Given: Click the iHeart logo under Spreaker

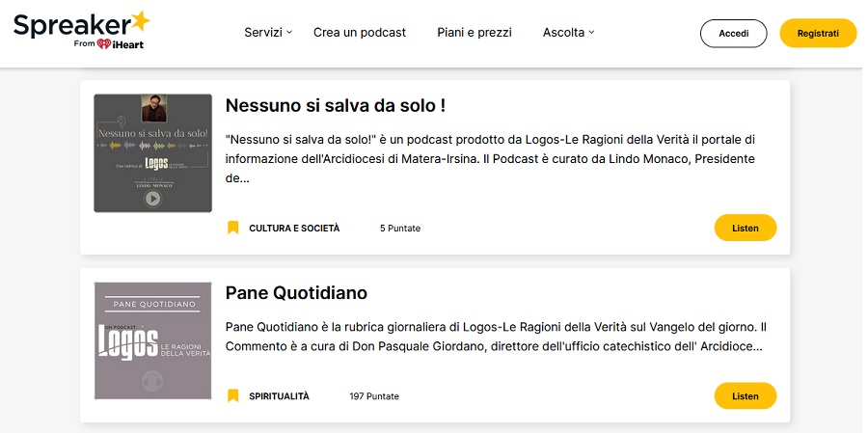Looking at the screenshot, I should pyautogui.click(x=121, y=44).
